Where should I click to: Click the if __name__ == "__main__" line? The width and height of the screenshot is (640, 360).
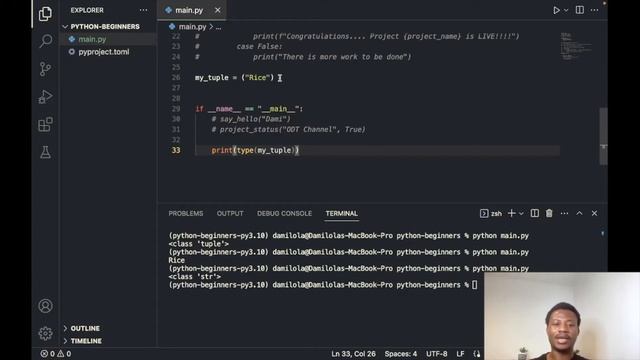(x=249, y=109)
